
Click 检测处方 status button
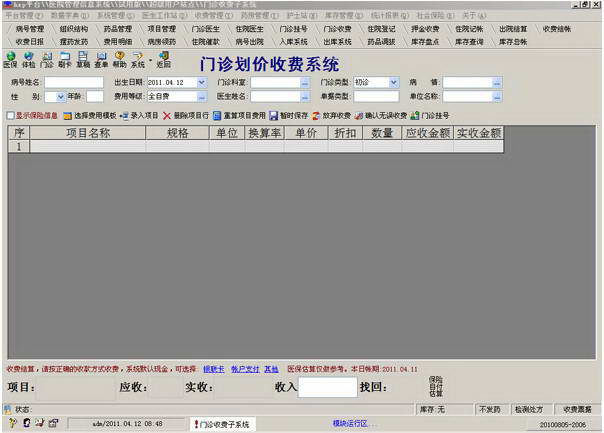click(x=529, y=410)
